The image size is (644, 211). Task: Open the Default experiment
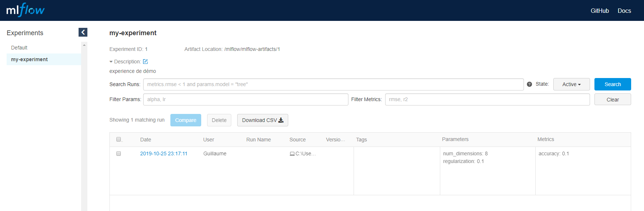point(19,48)
